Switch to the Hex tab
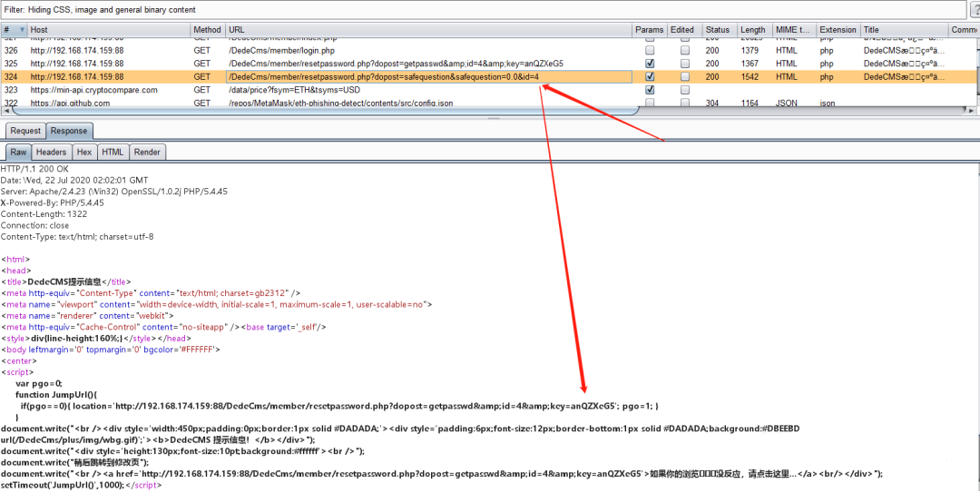The image size is (980, 493). pos(83,153)
